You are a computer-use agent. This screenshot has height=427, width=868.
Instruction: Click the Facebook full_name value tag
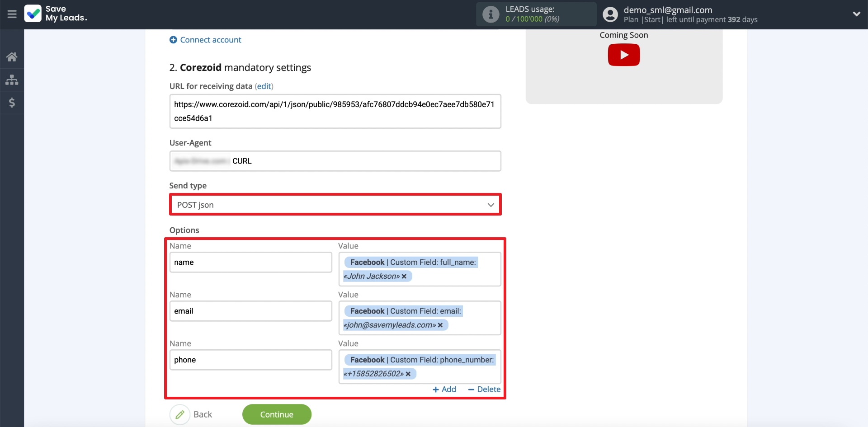point(410,269)
